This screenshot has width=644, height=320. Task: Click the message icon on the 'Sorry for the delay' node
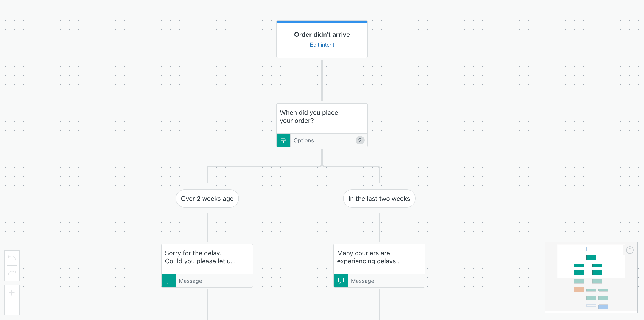coord(169,281)
